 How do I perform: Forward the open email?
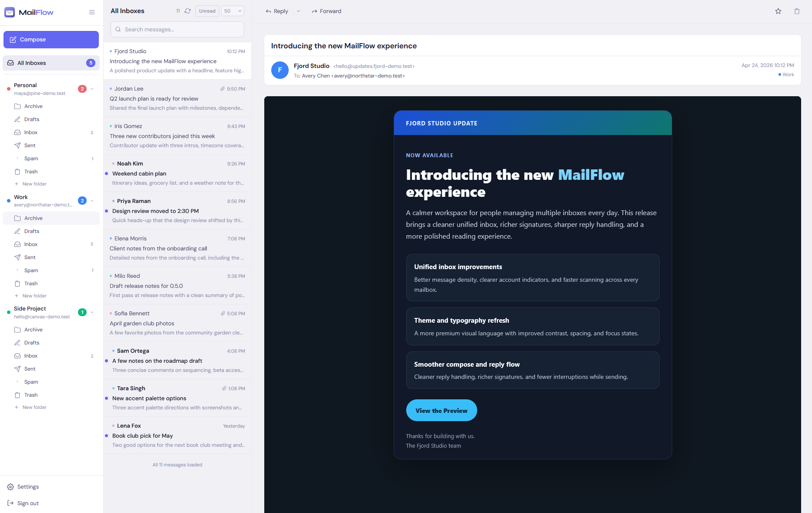coord(326,11)
